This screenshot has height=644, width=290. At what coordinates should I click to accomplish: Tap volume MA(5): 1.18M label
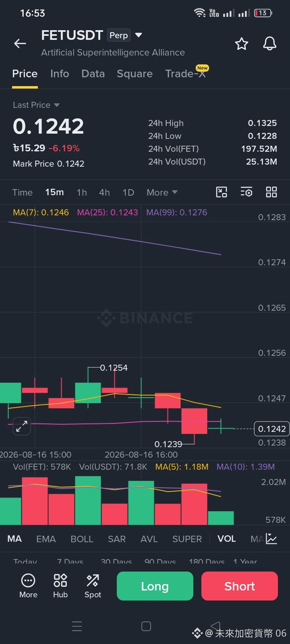[182, 467]
